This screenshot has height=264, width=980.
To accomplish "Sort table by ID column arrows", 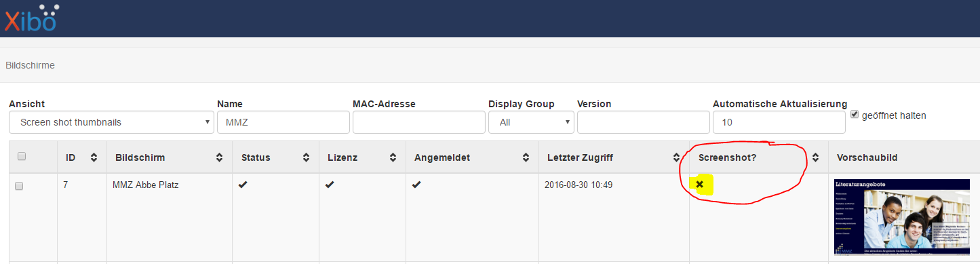I will point(94,157).
